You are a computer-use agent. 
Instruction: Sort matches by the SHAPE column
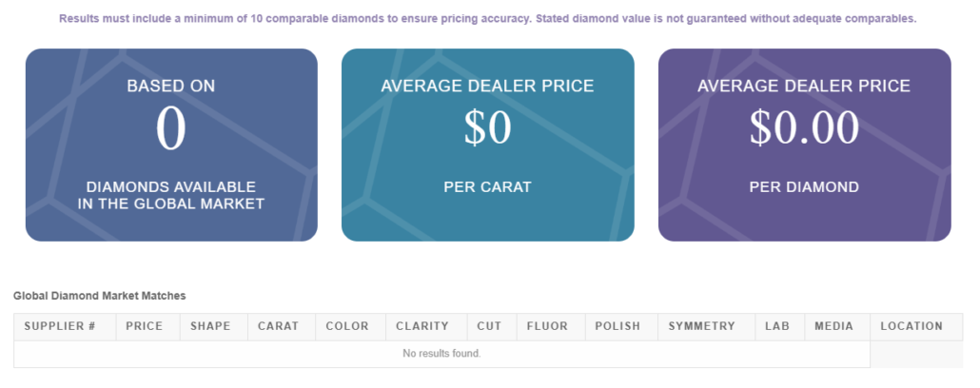tap(210, 326)
